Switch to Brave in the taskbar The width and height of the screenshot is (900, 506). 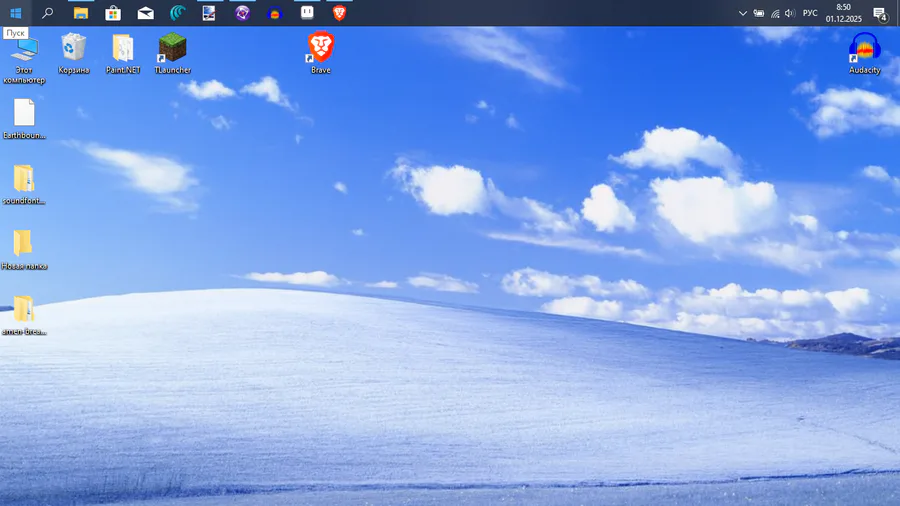click(x=339, y=13)
